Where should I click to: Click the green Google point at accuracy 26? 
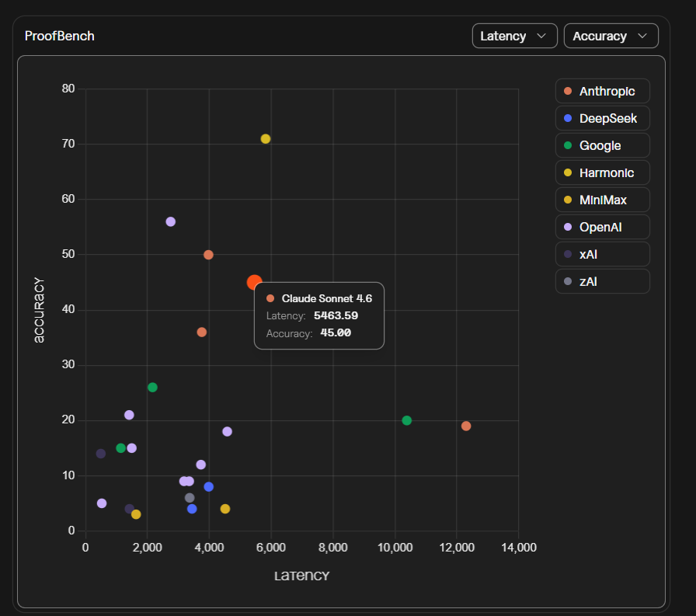[152, 388]
